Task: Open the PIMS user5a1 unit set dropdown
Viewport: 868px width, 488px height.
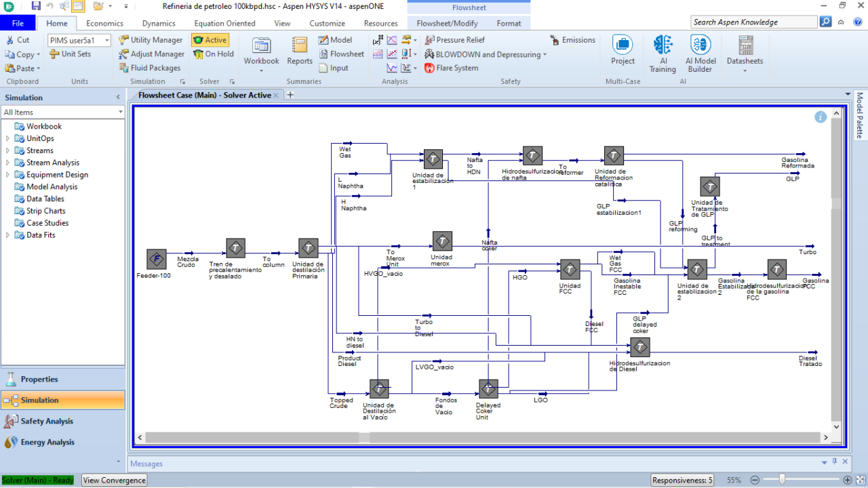Action: 107,41
